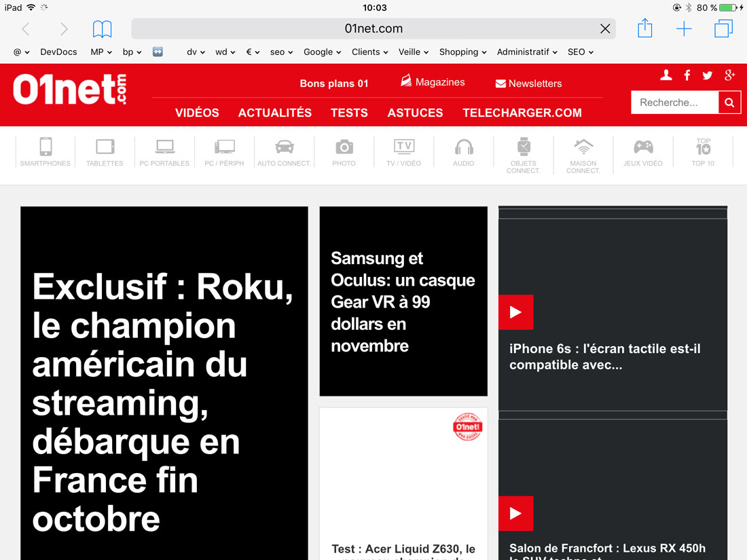747x560 pixels.
Task: Go forward with Safari's forward arrow
Action: (x=64, y=29)
